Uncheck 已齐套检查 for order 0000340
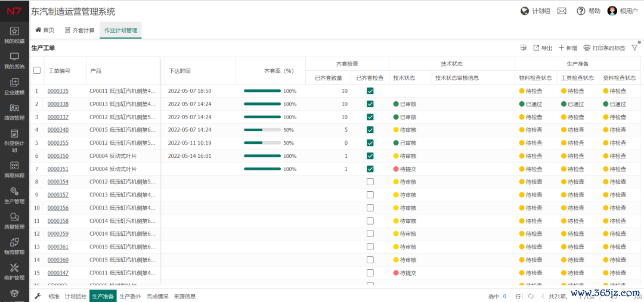 tap(370, 130)
